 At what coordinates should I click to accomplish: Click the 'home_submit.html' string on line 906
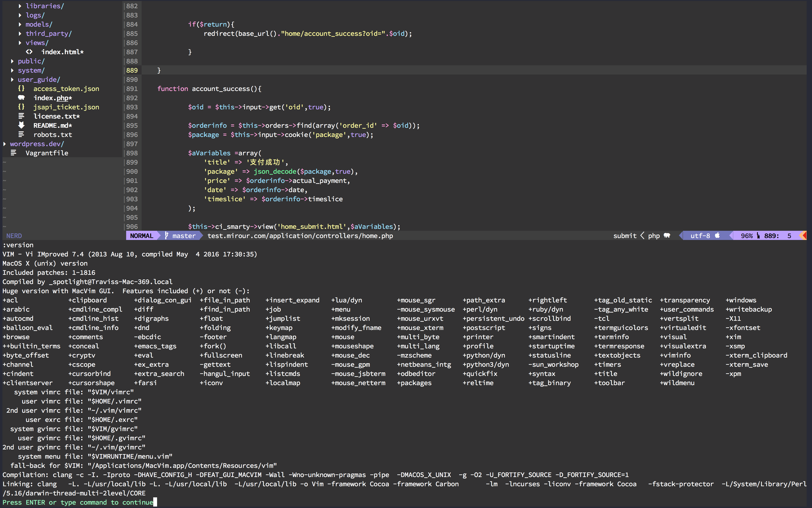click(311, 226)
